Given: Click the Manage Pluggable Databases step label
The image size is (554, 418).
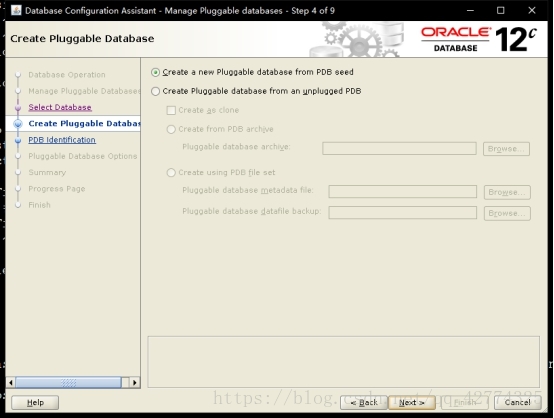Looking at the screenshot, I should (84, 91).
